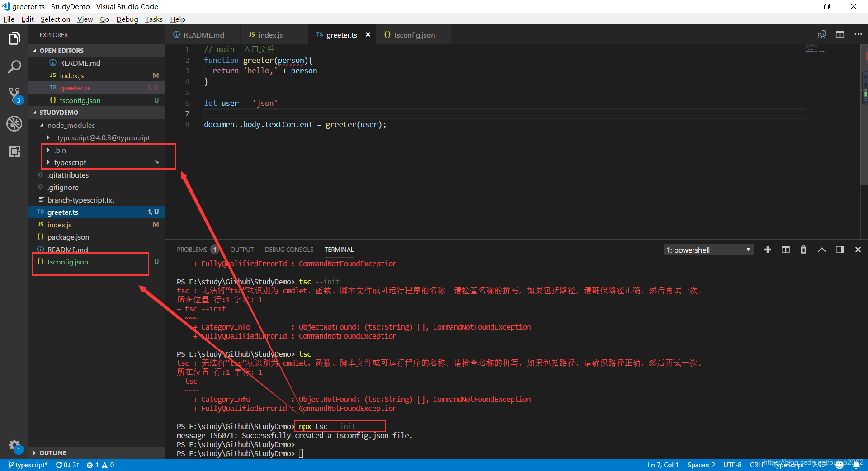Screen dimensions: 868x471
Task: Open the Explorer view in activity bar
Action: point(14,38)
